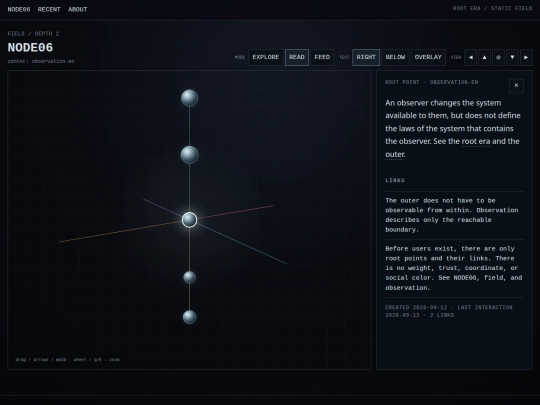The width and height of the screenshot is (540, 405).
Task: Click the view recenter target icon
Action: click(498, 58)
